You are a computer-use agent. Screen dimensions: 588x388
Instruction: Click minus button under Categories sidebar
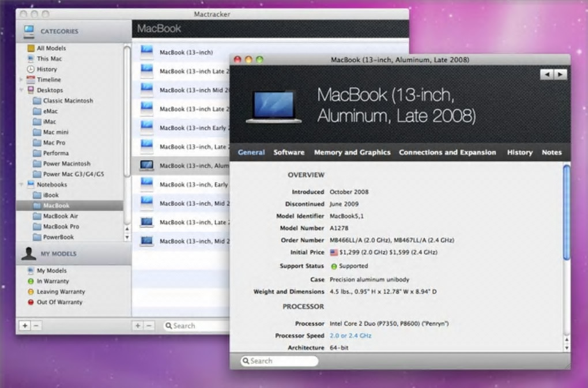point(36,325)
